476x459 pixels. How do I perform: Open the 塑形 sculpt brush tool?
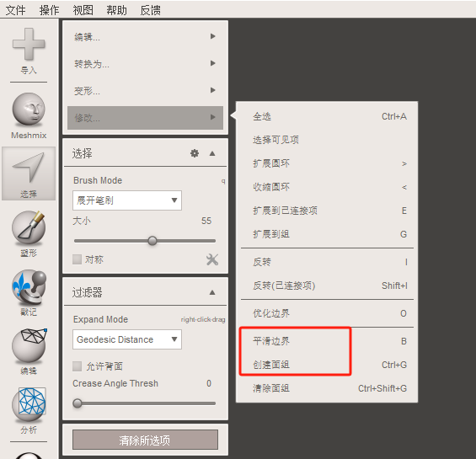(x=29, y=227)
